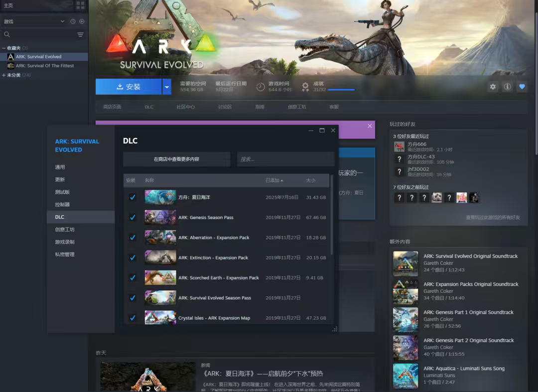Open the dropdown arrow beside 安装 button
The height and width of the screenshot is (392, 538).
coord(167,87)
